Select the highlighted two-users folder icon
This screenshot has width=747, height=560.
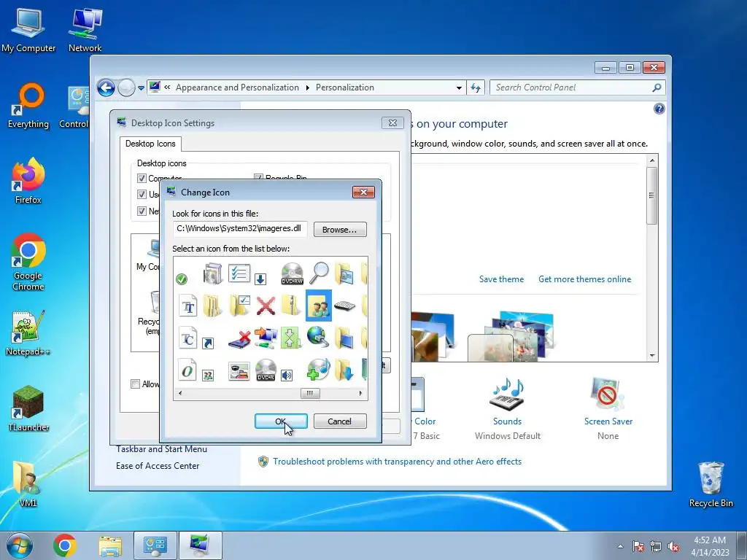(318, 306)
